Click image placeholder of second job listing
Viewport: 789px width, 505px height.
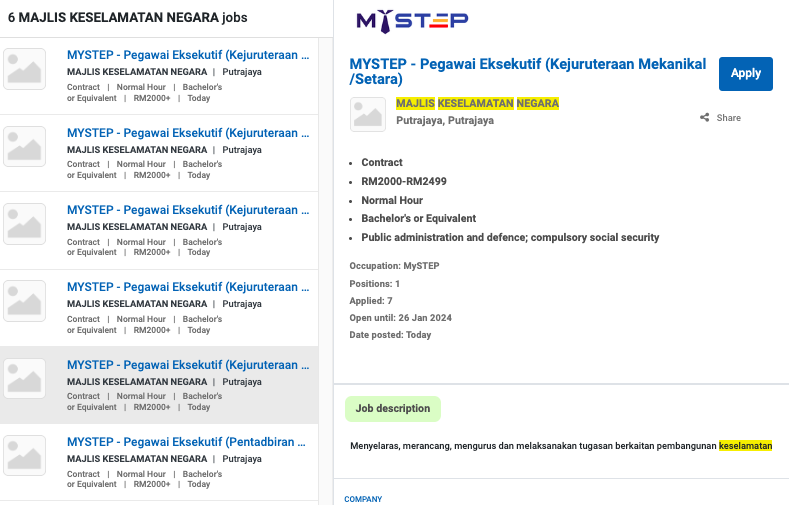click(x=24, y=146)
